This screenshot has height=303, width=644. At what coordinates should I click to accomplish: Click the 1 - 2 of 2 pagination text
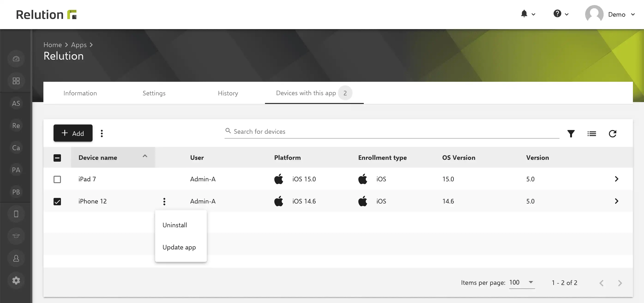click(x=565, y=283)
